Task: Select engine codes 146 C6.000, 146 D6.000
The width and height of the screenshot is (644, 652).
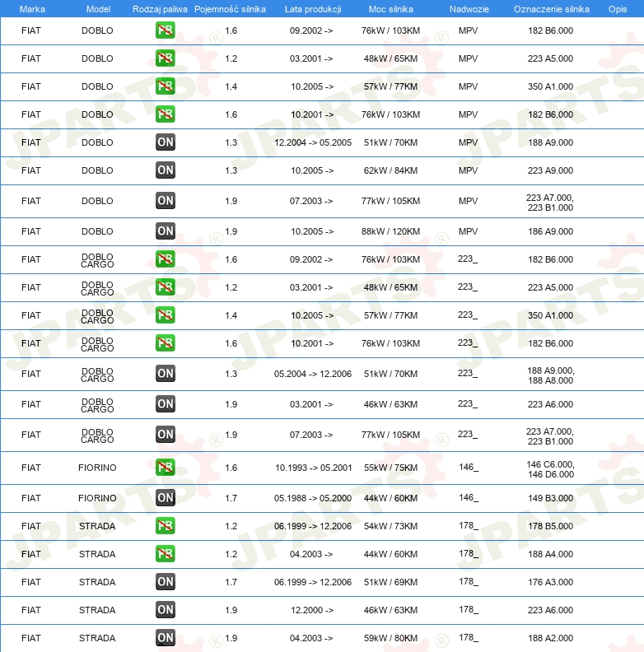Action: tap(551, 469)
